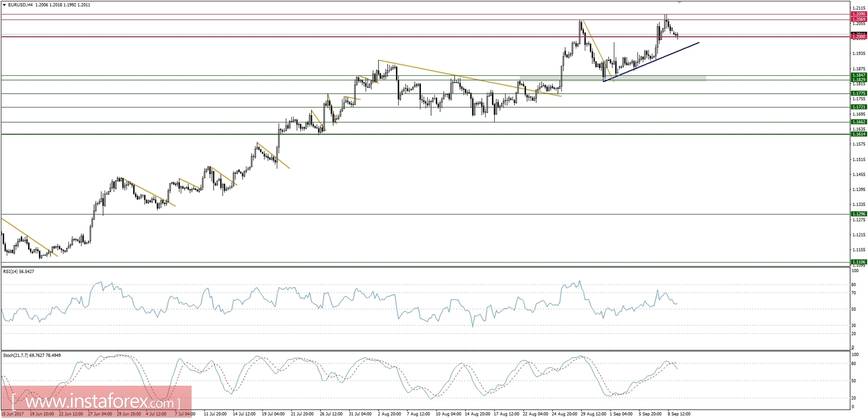Click the gray chart shift marker triangle

point(679,2)
